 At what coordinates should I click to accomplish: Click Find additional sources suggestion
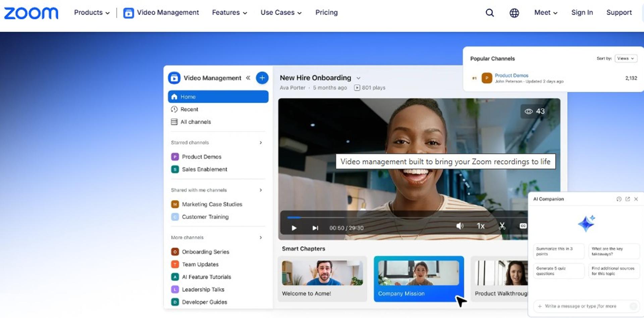(x=614, y=271)
